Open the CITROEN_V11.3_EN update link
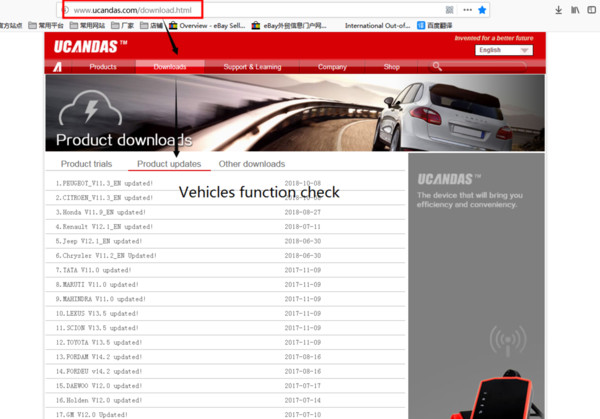Viewport: 600px width, 419px height. tap(104, 198)
